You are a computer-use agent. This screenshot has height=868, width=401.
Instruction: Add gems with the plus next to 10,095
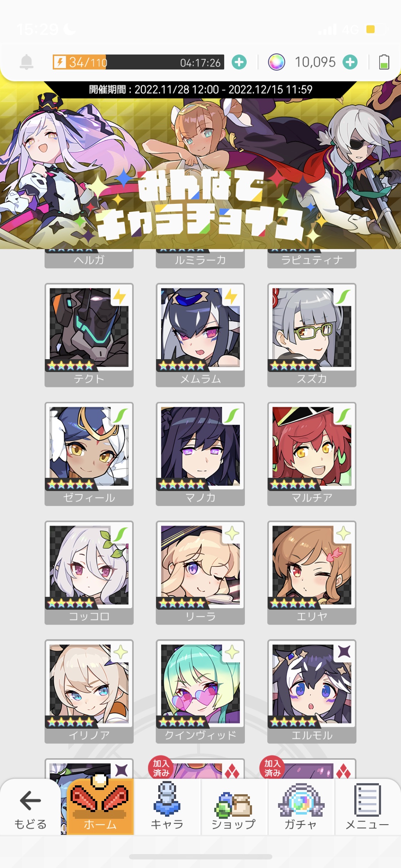[x=350, y=62]
